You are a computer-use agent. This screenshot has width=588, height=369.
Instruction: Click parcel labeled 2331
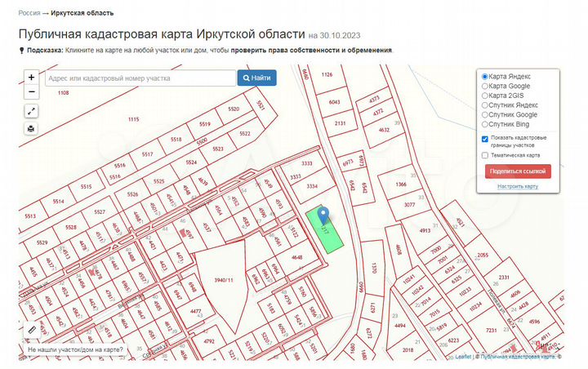click(x=504, y=277)
